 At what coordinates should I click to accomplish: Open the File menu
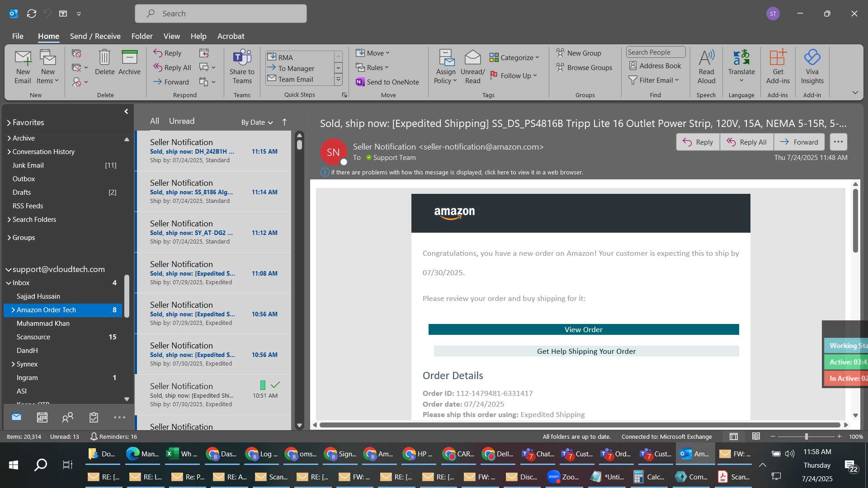18,36
